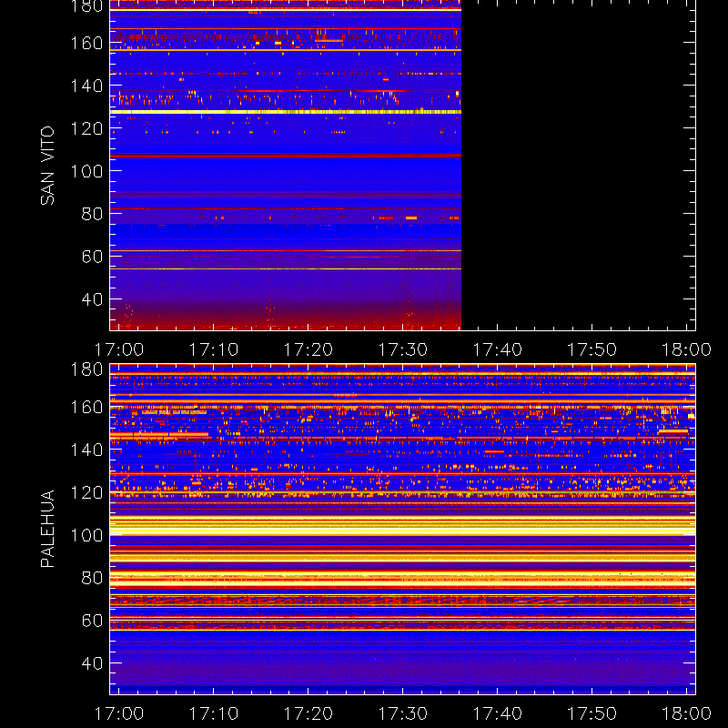Select the 160 tick label on Palehua plot
The height and width of the screenshot is (728, 728).
point(86,407)
